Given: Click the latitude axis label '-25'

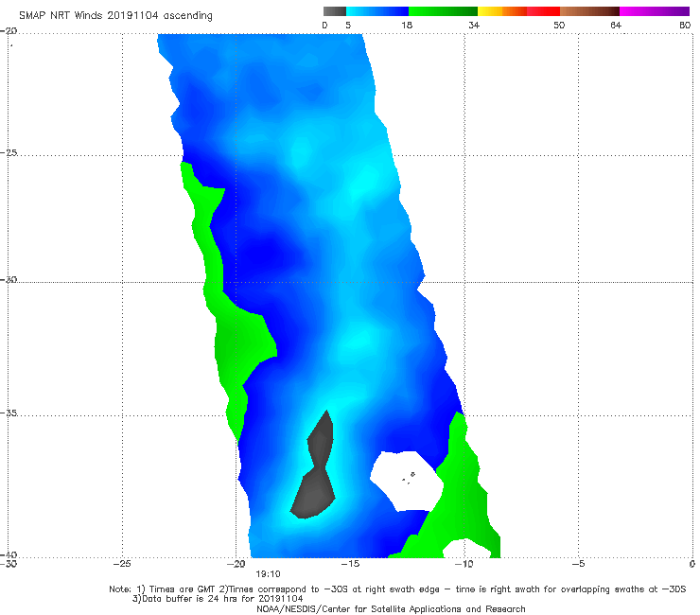Looking at the screenshot, I should tap(9, 152).
